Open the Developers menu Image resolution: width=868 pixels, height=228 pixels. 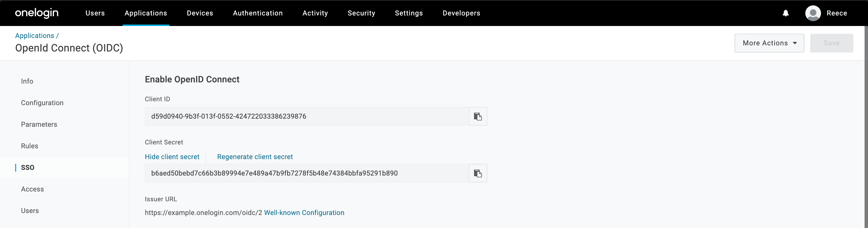[x=461, y=13]
